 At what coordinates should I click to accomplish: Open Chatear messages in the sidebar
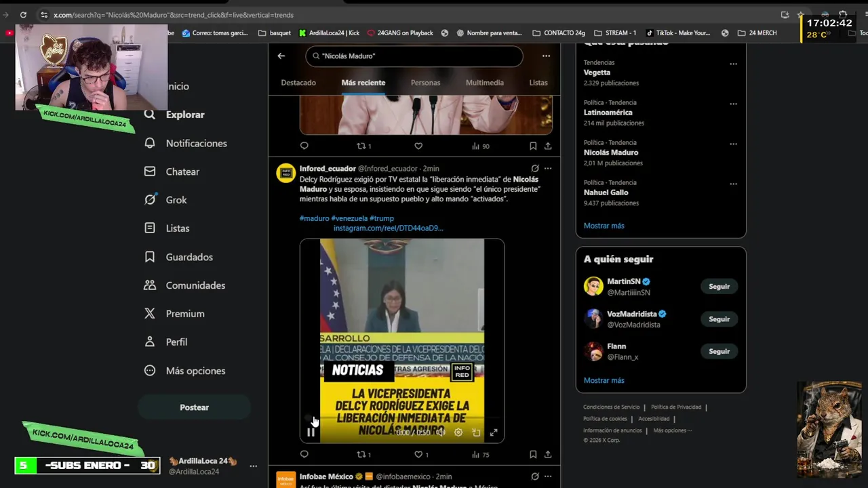(x=172, y=171)
